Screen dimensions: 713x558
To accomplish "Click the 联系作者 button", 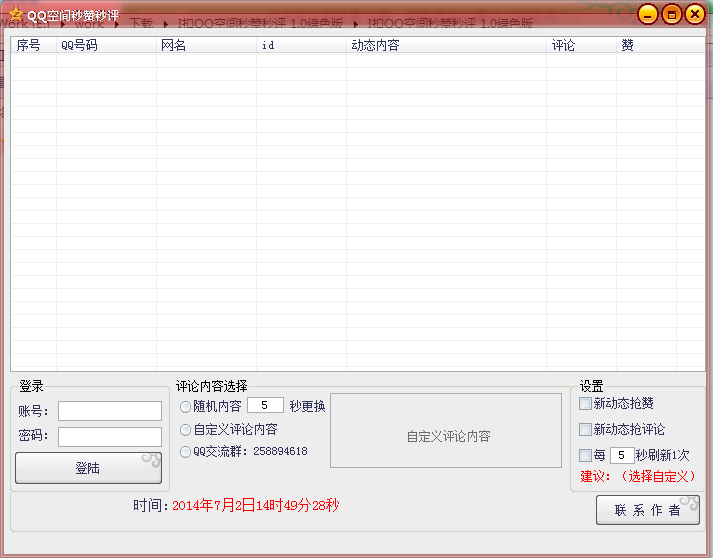I will click(648, 510).
